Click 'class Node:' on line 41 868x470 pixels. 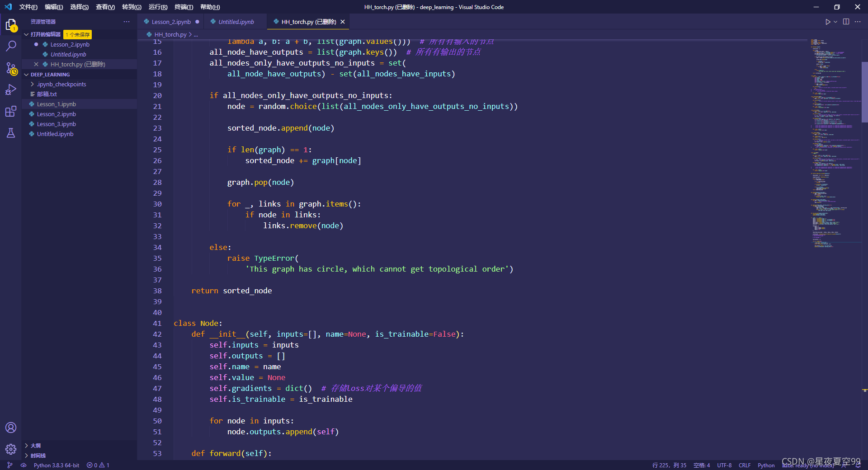[x=198, y=323]
